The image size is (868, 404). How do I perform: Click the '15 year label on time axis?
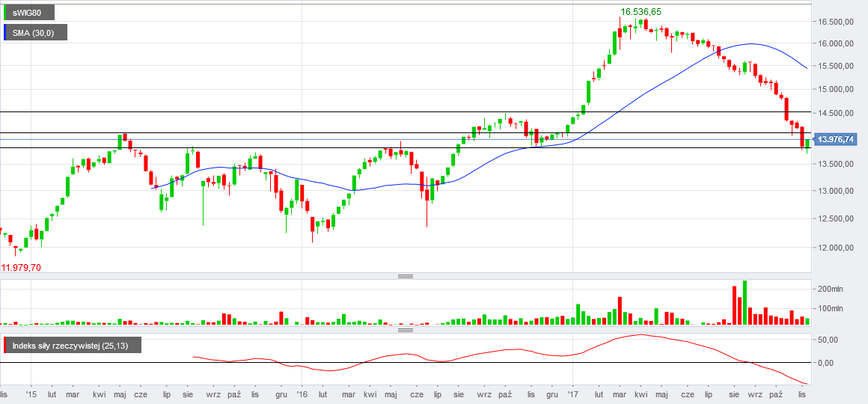(x=31, y=395)
